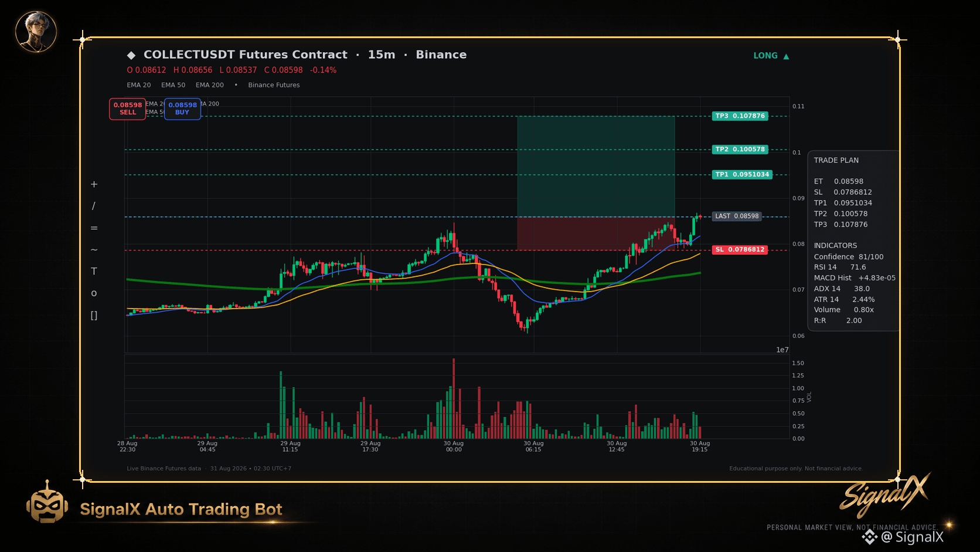Image resolution: width=980 pixels, height=552 pixels.
Task: Click the 30 Aug 19:15 time axis label
Action: click(700, 446)
